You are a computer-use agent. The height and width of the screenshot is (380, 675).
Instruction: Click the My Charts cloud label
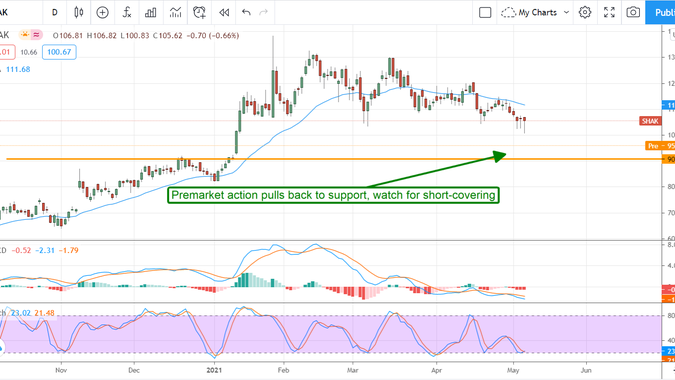coord(529,12)
